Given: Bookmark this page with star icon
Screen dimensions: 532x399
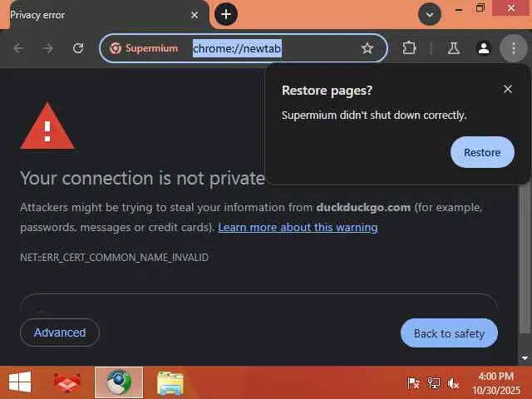Looking at the screenshot, I should (x=367, y=48).
